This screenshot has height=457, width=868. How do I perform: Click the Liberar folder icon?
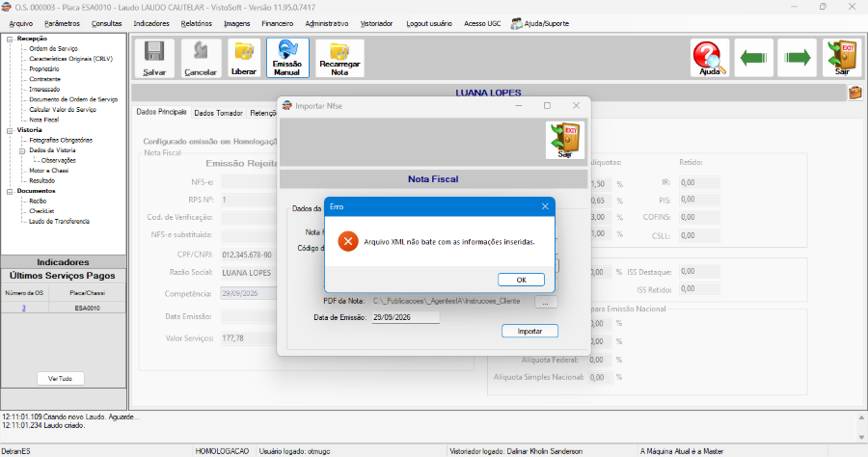coord(244,52)
